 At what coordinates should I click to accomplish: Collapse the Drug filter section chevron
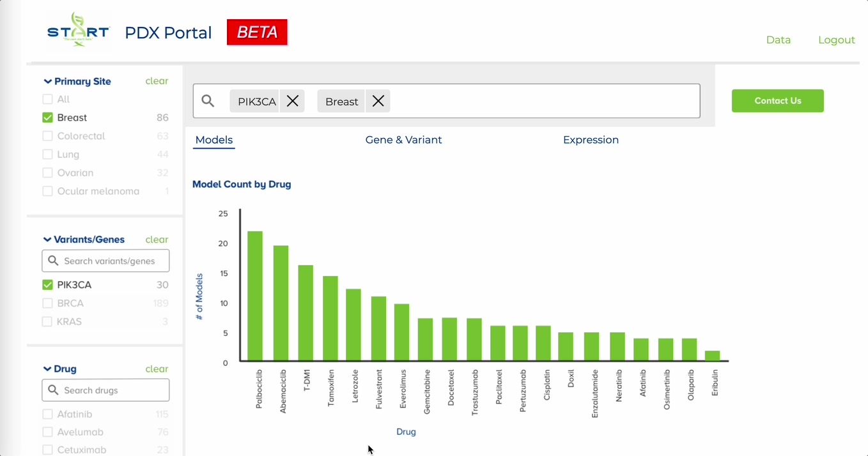47,369
